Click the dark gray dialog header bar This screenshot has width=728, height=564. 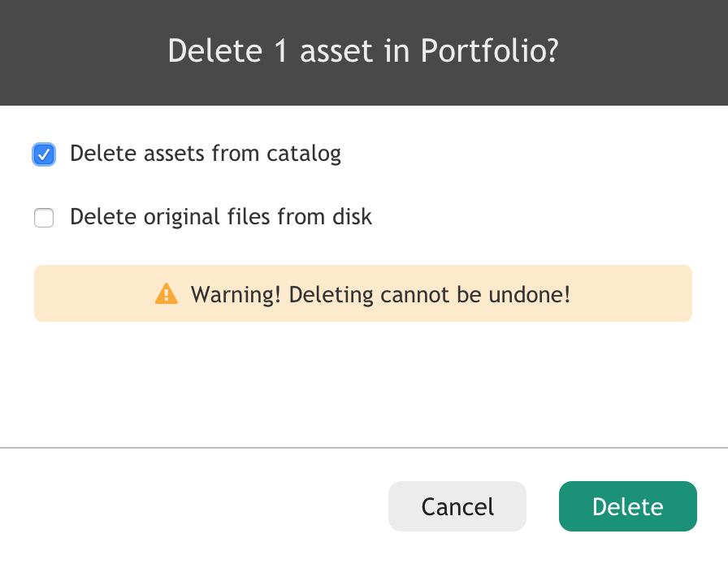[x=364, y=53]
